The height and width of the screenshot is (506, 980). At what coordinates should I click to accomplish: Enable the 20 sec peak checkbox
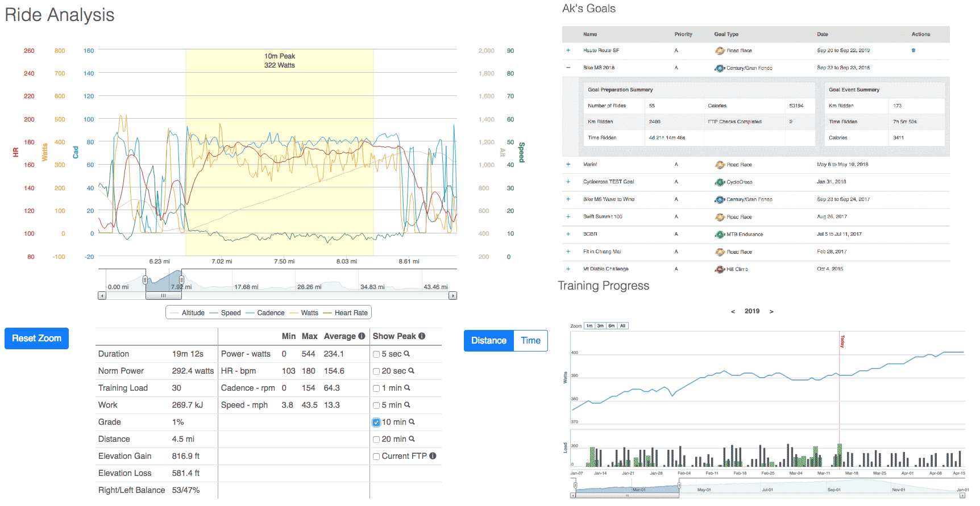[x=376, y=371]
